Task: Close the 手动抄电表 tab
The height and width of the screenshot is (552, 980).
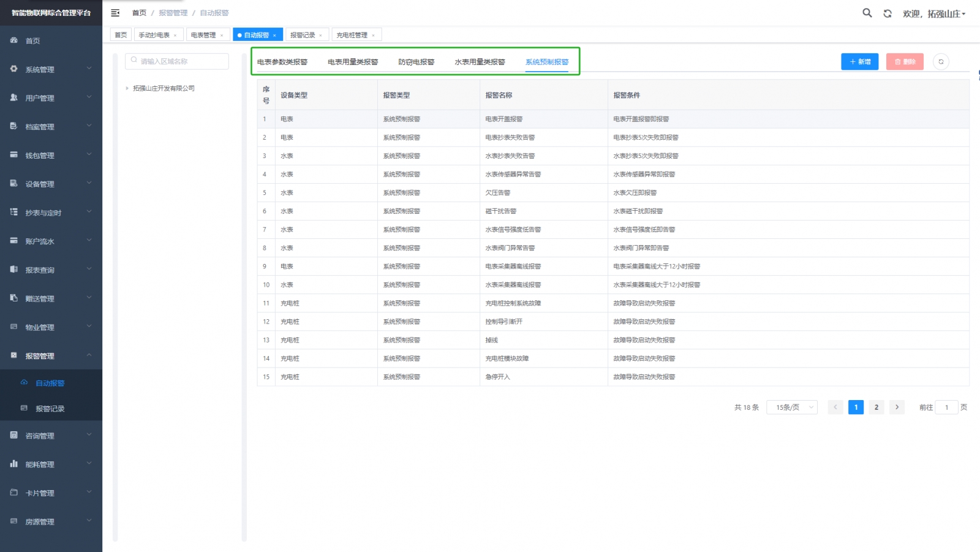Action: click(175, 36)
